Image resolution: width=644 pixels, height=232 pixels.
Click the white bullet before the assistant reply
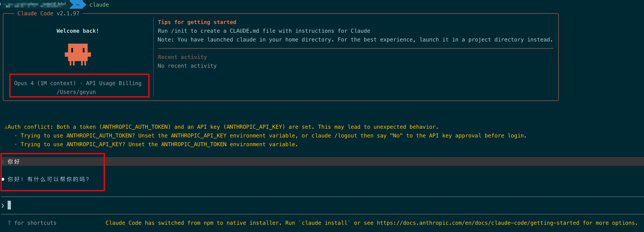coord(3,179)
